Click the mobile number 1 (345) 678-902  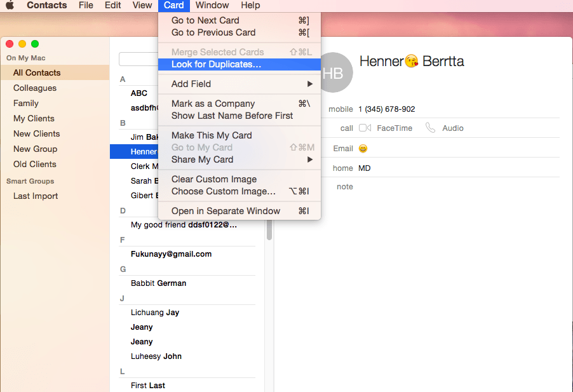[387, 109]
